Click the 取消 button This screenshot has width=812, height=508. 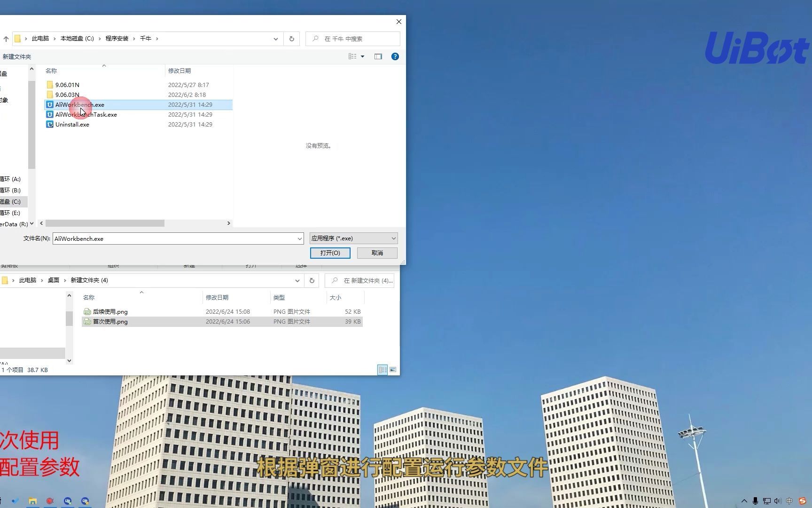tap(377, 253)
